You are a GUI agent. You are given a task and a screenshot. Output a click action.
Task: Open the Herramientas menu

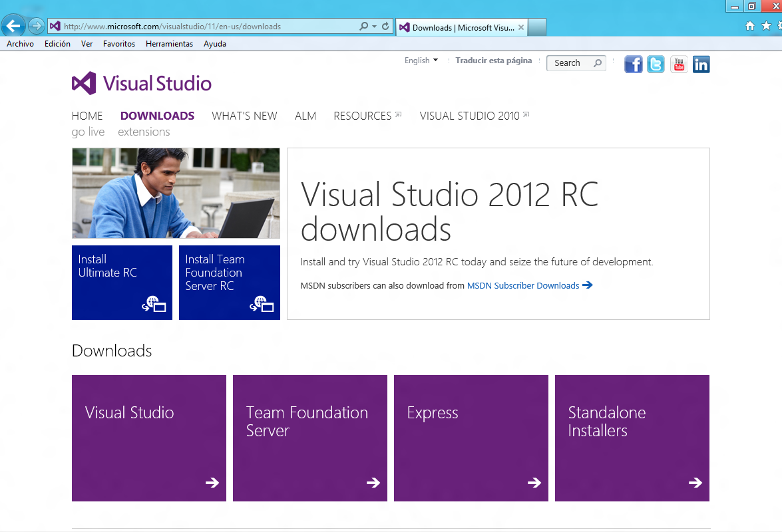click(x=169, y=44)
